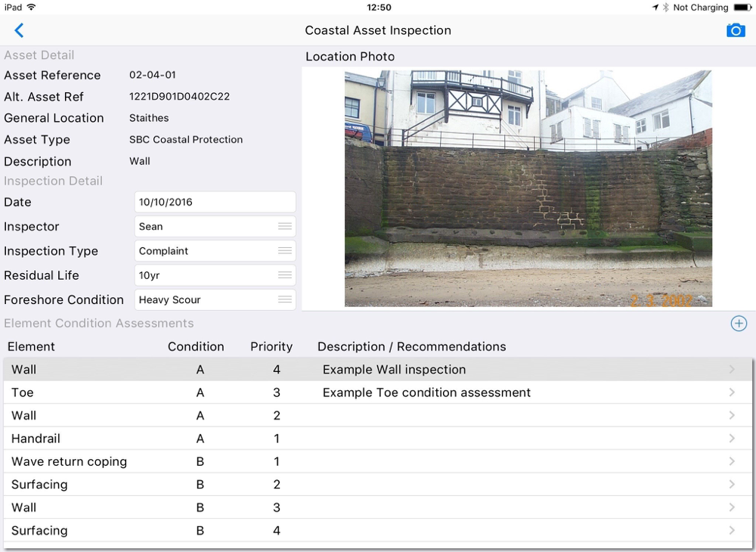Open chevron for Wall priority 3 row

point(732,507)
